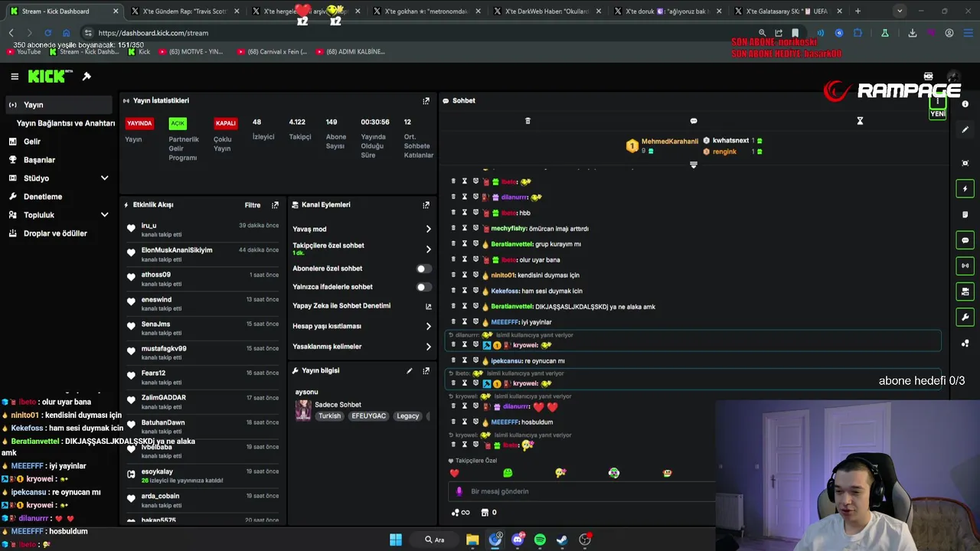The image size is (980, 551).
Task: Pop out the Yayın bilgisi panel
Action: coord(426,371)
